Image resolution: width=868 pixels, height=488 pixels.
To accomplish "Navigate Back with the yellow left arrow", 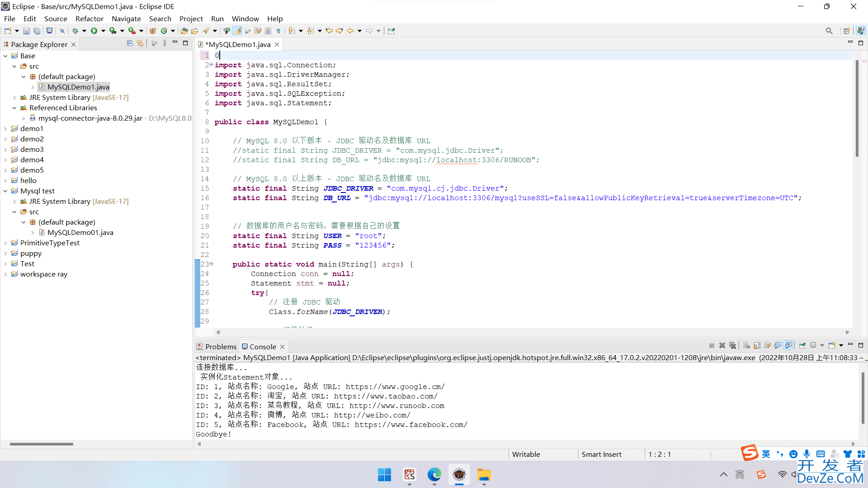I will (350, 31).
